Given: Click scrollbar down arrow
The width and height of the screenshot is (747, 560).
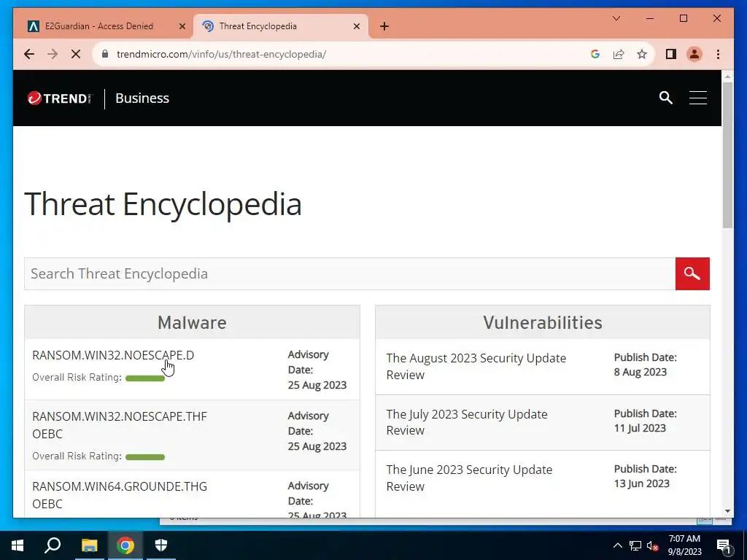Looking at the screenshot, I should 727,511.
